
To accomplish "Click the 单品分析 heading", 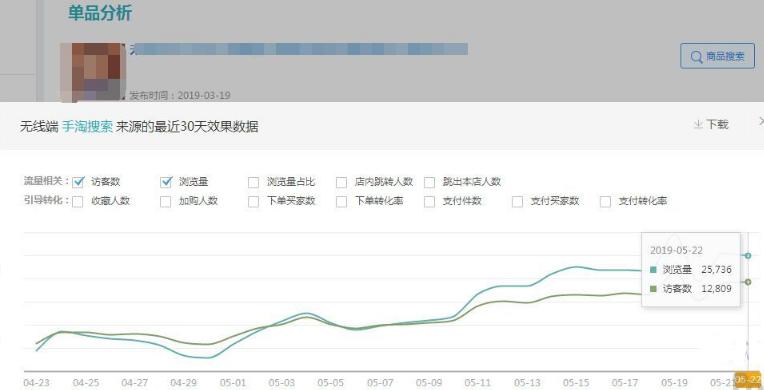I will (x=100, y=13).
